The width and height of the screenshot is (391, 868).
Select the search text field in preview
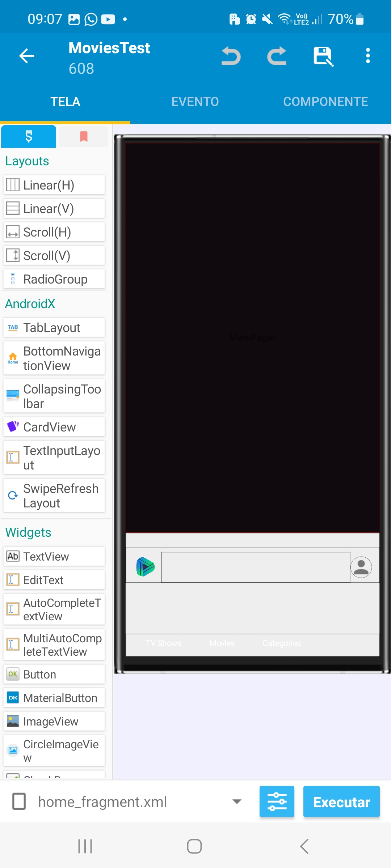[256, 567]
